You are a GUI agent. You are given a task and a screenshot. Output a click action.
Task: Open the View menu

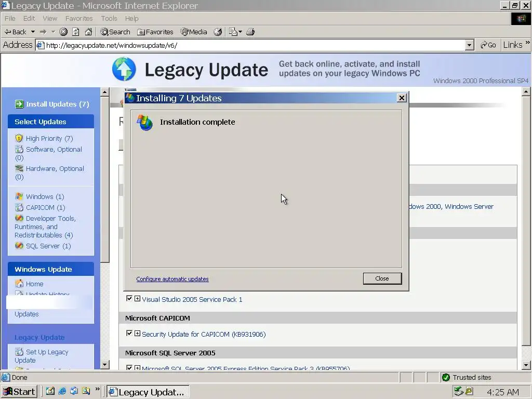click(x=50, y=18)
